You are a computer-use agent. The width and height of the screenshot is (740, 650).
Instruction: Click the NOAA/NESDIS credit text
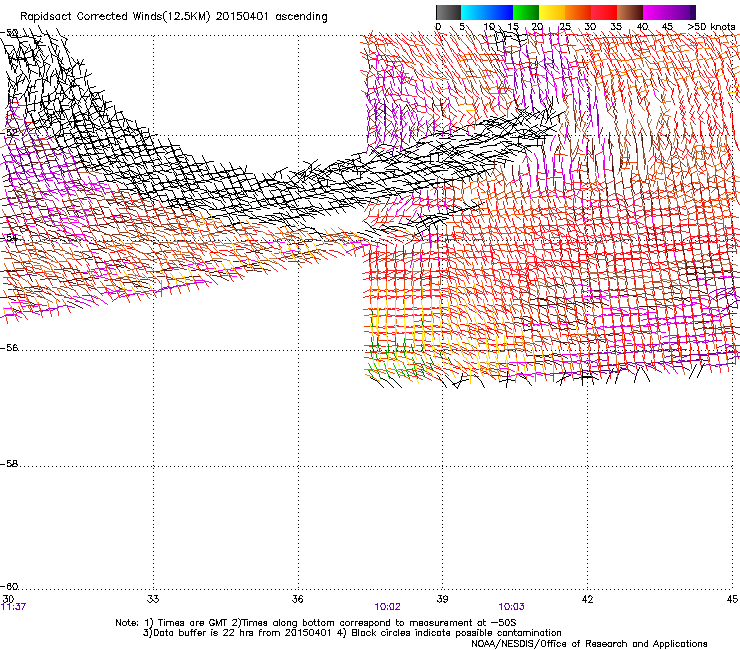589,644
